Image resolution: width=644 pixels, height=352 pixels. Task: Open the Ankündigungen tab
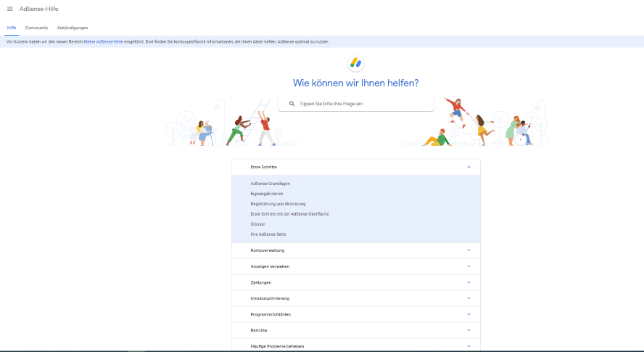coord(73,28)
